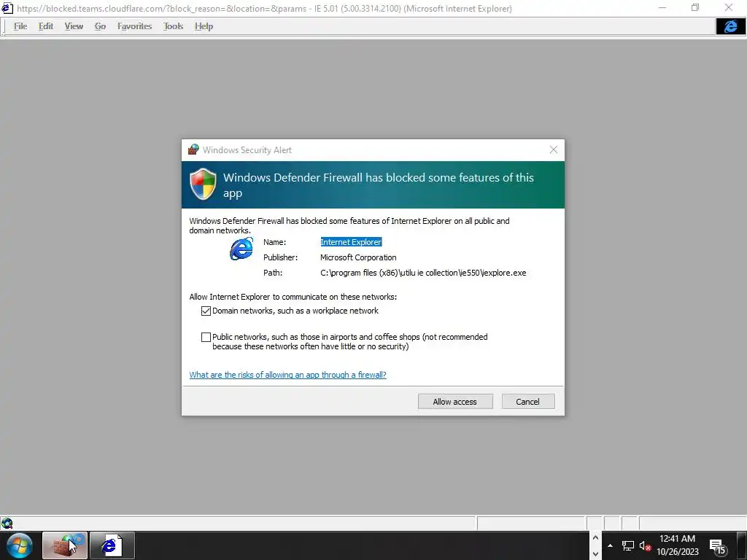Open firewall risks help link
The image size is (747, 560).
287,375
